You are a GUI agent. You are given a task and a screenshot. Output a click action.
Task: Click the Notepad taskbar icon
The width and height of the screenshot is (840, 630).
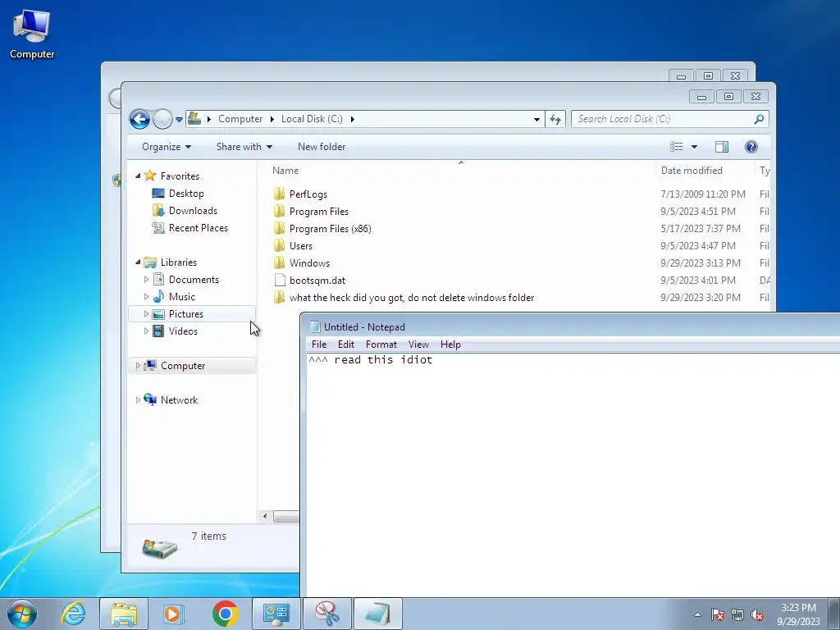[x=377, y=614]
